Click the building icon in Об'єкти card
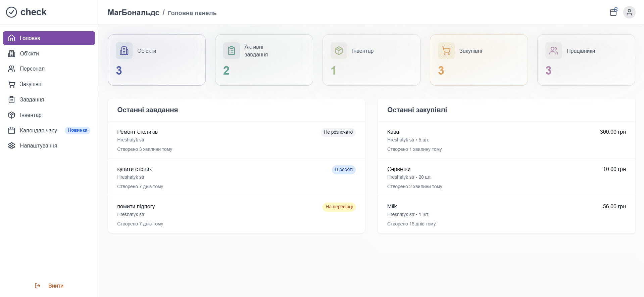The image size is (644, 297). pos(124,51)
